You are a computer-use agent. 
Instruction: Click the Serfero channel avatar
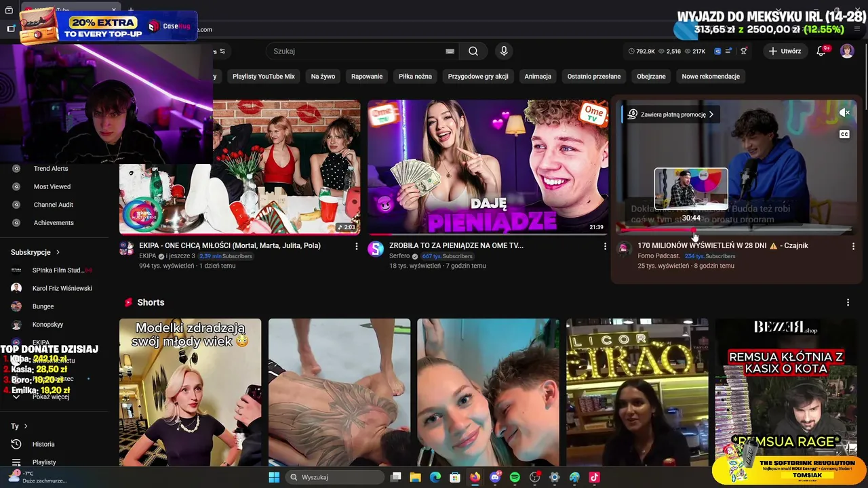(x=376, y=249)
